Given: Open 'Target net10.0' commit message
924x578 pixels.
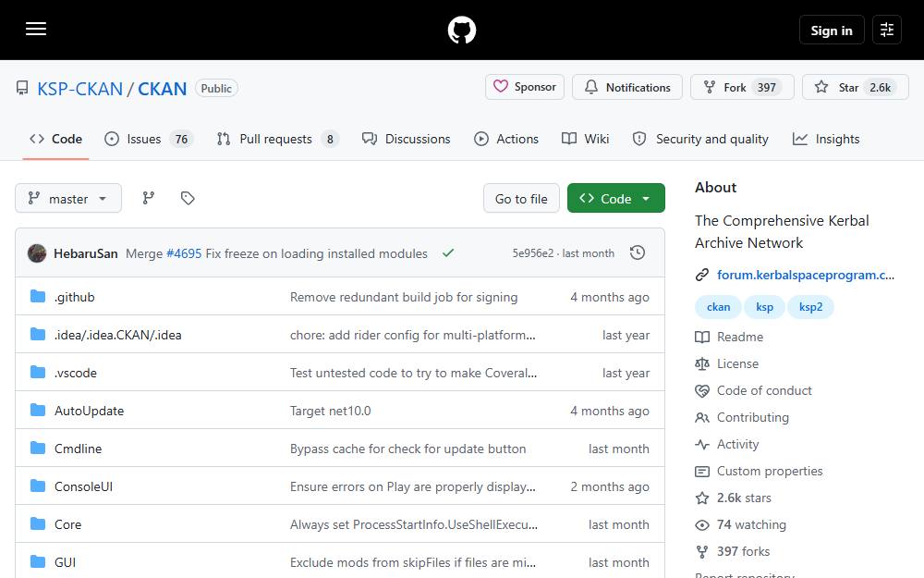Looking at the screenshot, I should [x=330, y=411].
